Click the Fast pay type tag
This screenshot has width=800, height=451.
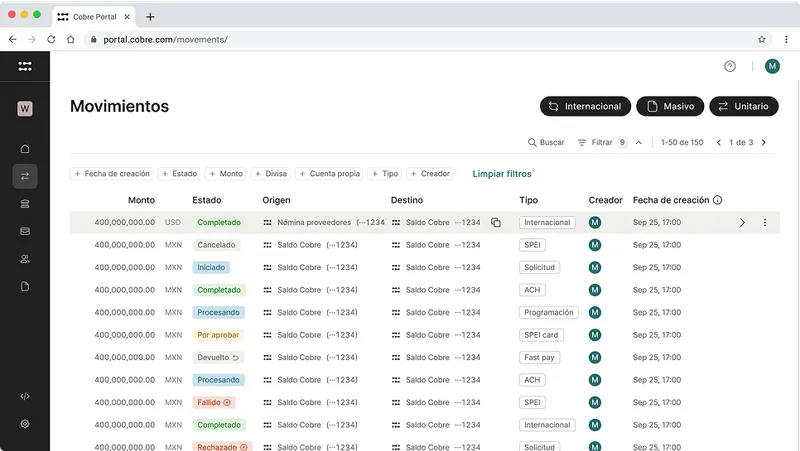pyautogui.click(x=539, y=358)
